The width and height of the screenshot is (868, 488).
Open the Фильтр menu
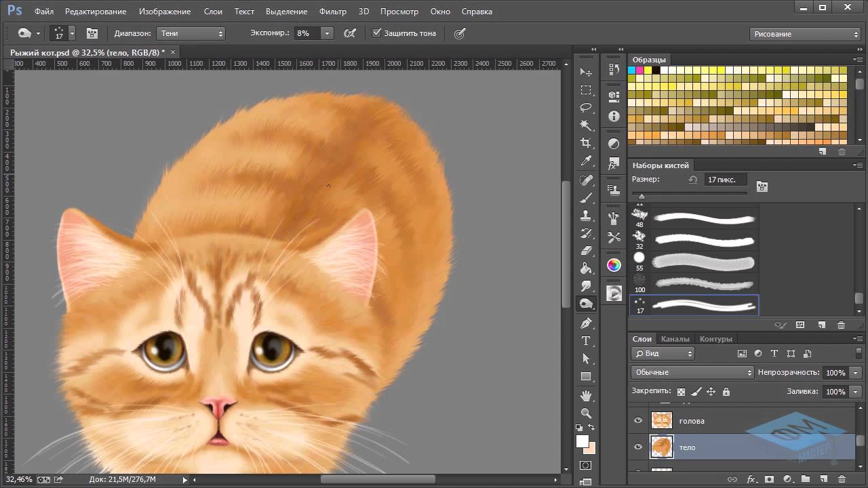tap(332, 12)
